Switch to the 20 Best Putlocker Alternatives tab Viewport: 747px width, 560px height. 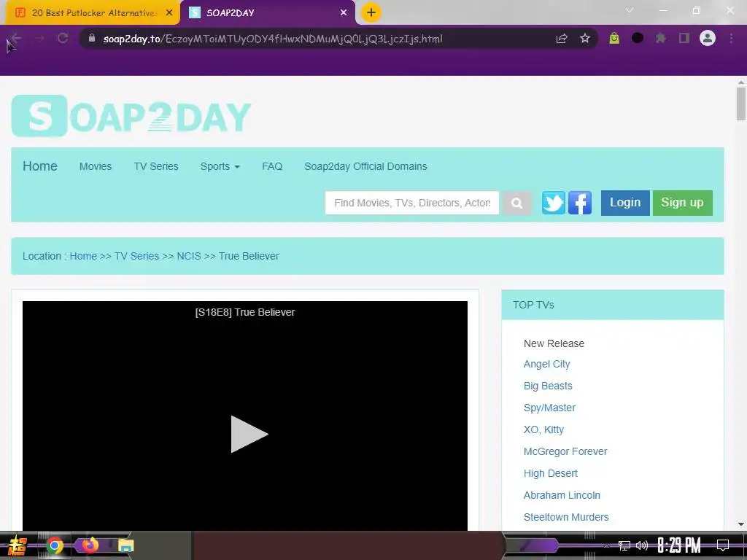93,13
